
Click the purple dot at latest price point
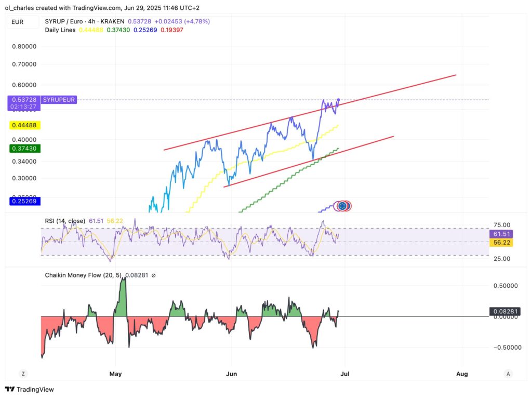pyautogui.click(x=339, y=100)
